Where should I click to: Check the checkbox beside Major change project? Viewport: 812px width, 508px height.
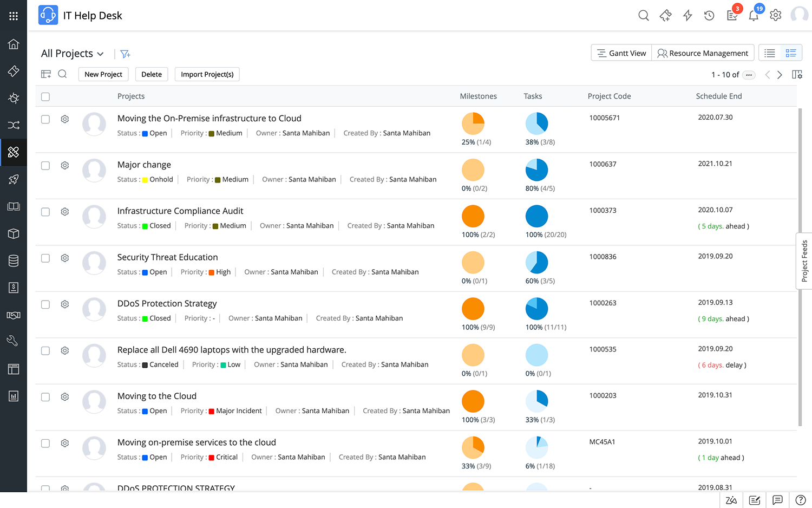pyautogui.click(x=45, y=165)
